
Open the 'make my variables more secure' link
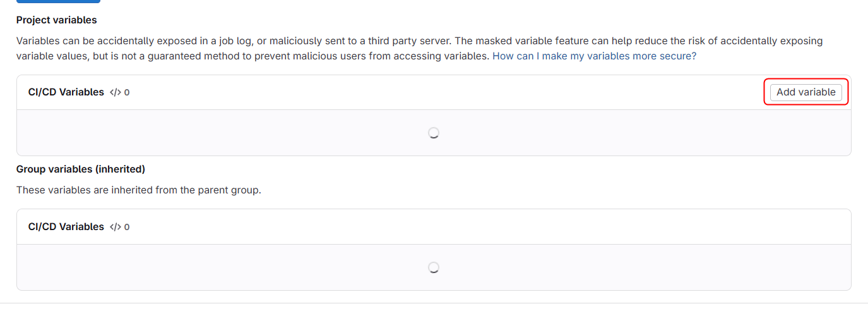point(594,56)
